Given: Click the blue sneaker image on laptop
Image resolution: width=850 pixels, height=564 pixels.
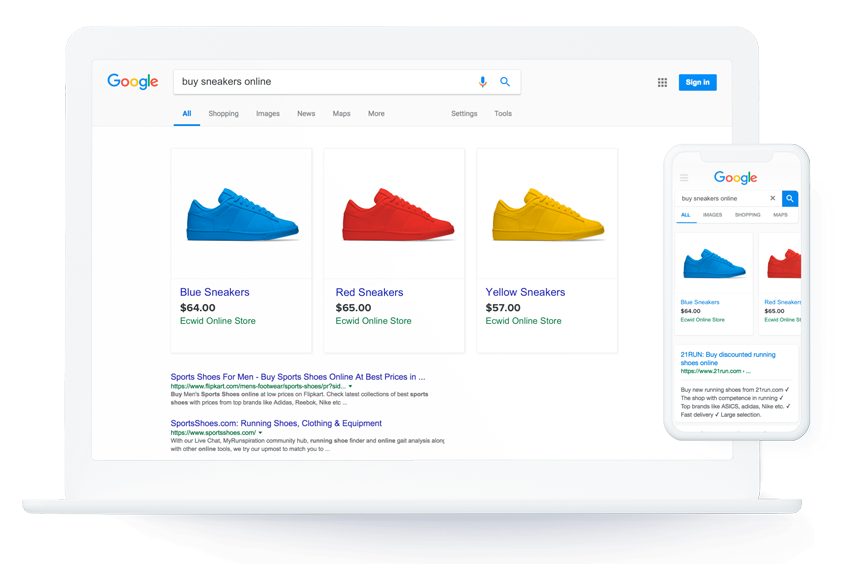Looking at the screenshot, I should [x=242, y=214].
